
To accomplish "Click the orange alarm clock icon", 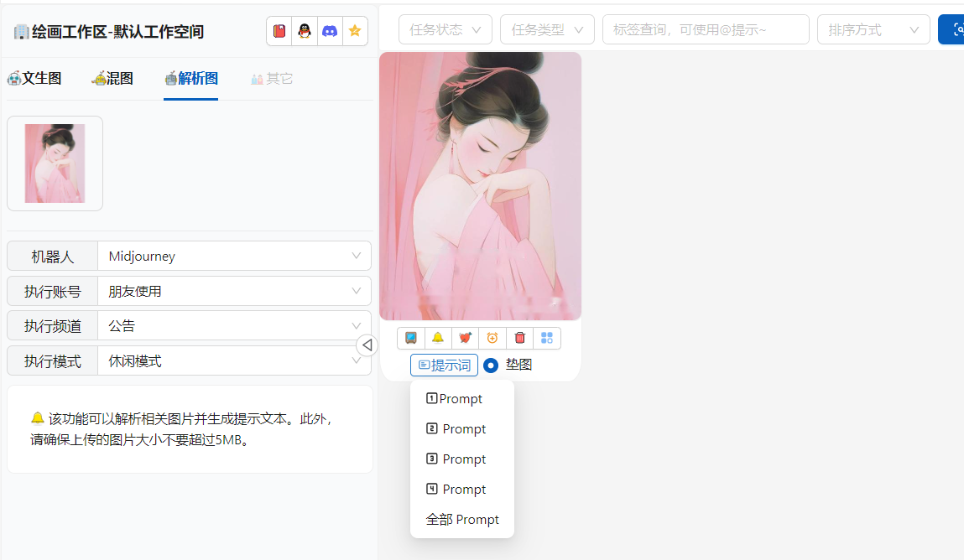I will tap(492, 338).
